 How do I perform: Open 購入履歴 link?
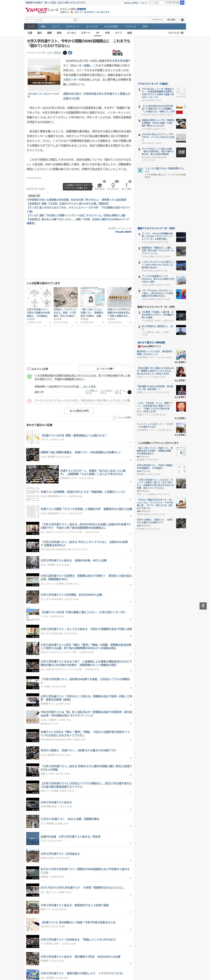tap(171, 20)
